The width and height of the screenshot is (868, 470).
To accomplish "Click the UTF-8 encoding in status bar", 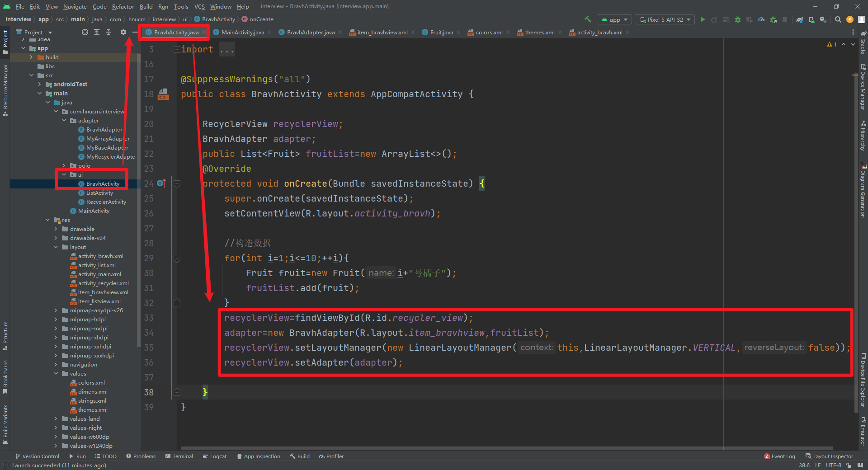I will pyautogui.click(x=833, y=465).
